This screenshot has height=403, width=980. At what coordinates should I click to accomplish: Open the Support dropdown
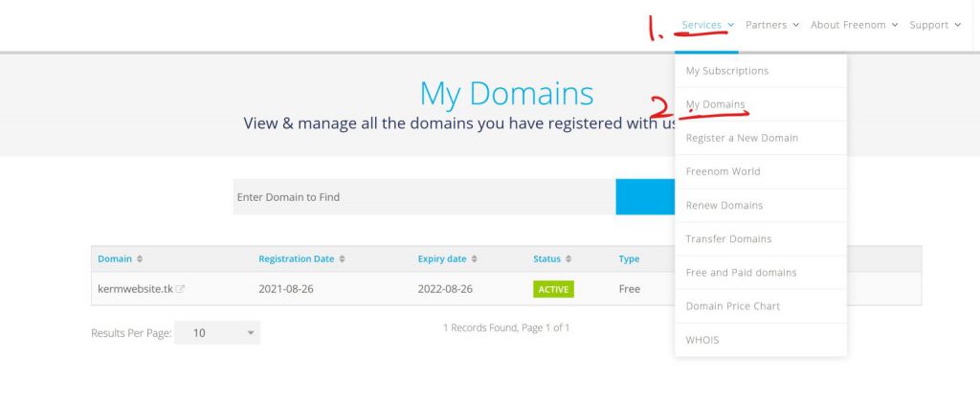[934, 25]
